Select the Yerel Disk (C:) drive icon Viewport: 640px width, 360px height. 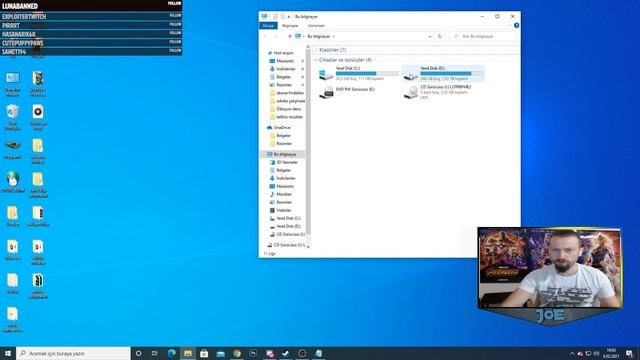click(x=326, y=74)
